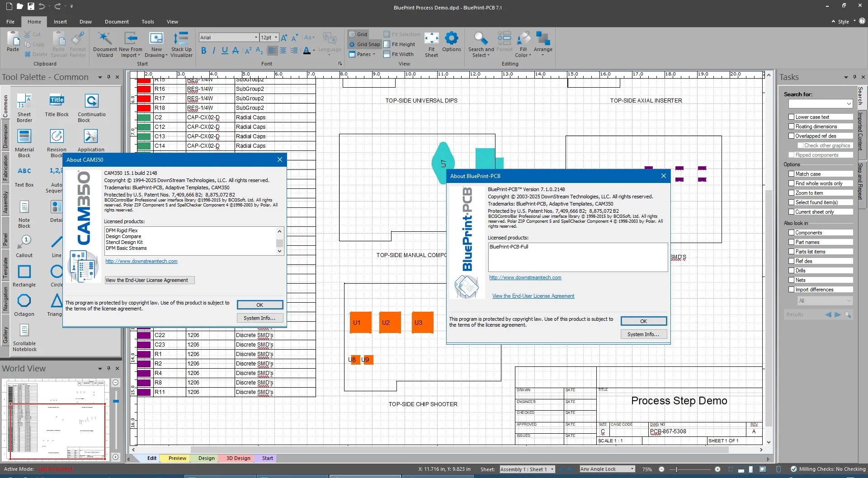The width and height of the screenshot is (868, 478).
Task: Click OK in About CAM350 dialog
Action: pyautogui.click(x=260, y=305)
